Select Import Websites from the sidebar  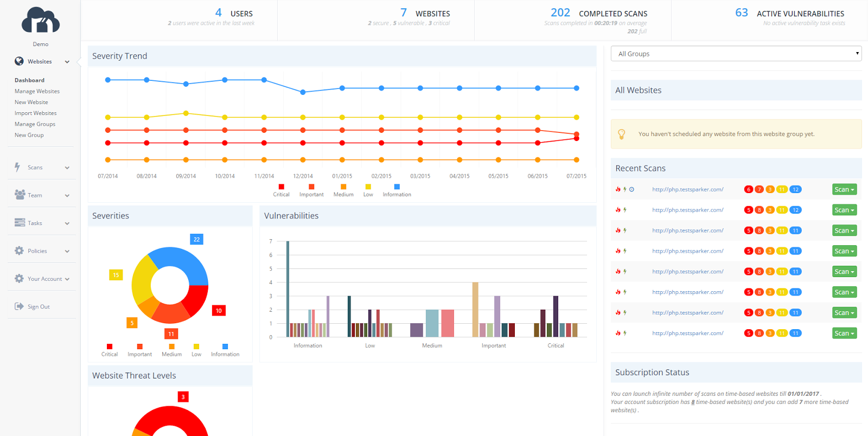click(x=35, y=113)
